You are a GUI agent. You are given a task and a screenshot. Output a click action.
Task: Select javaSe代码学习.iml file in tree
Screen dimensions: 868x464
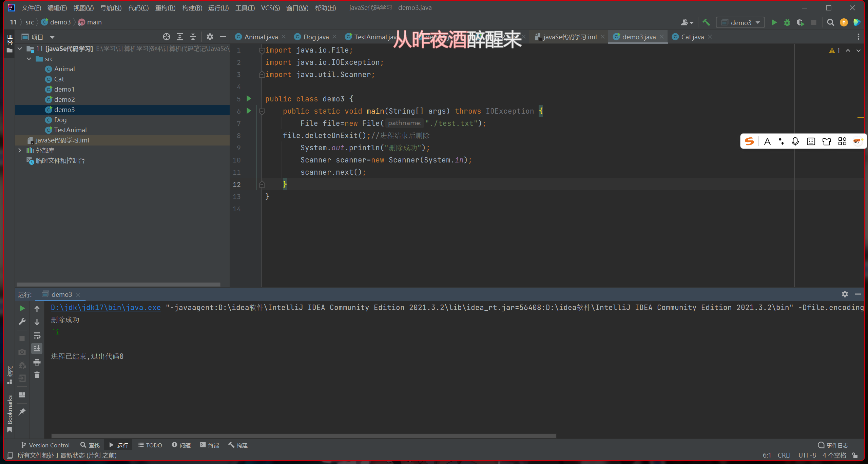[x=62, y=140]
